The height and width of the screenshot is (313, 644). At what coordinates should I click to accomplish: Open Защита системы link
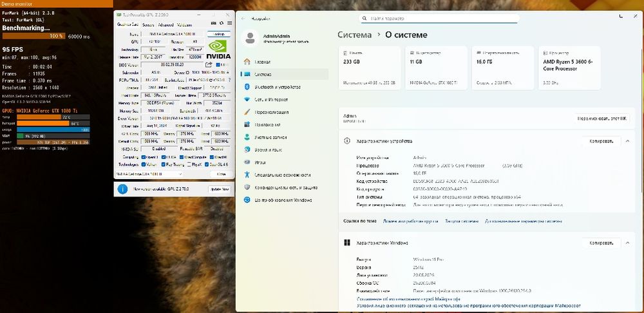[462, 221]
